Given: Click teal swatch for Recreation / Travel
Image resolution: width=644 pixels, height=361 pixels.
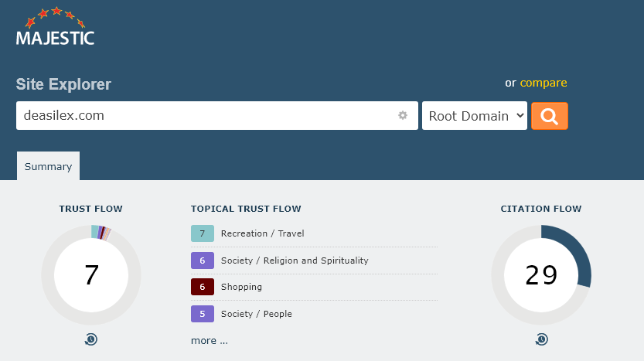Looking at the screenshot, I should pyautogui.click(x=202, y=233).
